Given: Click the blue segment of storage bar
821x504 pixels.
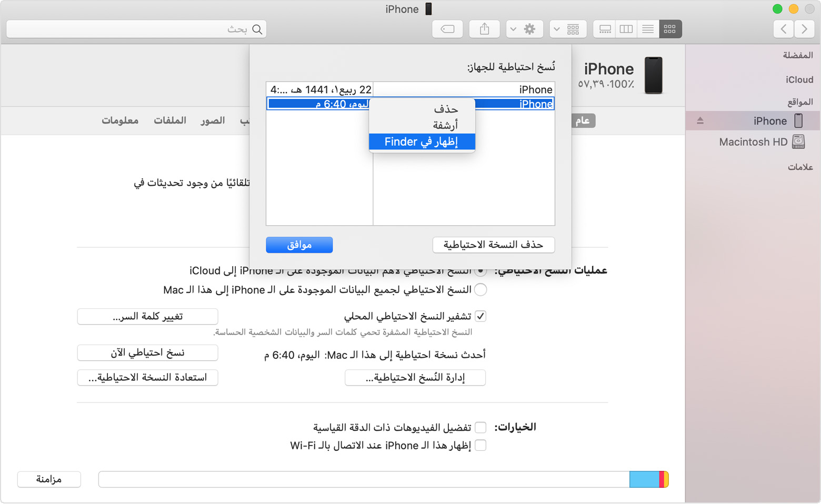Looking at the screenshot, I should [644, 479].
